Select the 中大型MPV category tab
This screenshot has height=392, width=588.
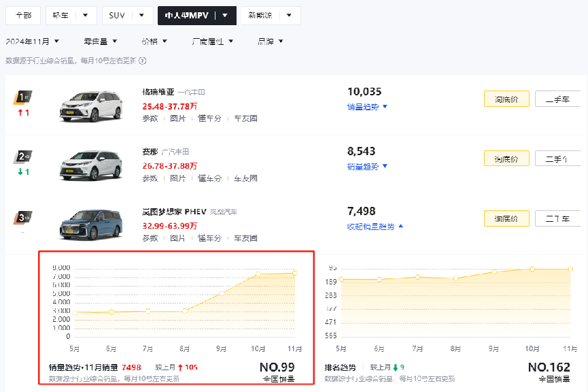pyautogui.click(x=186, y=16)
